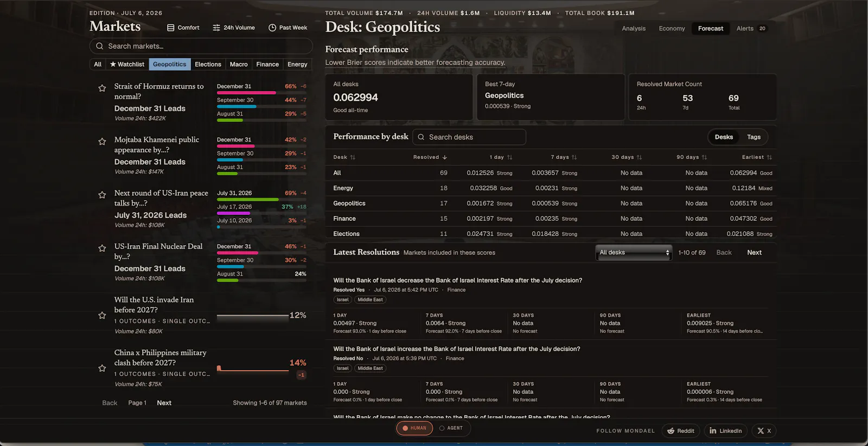
Task: Sort the table by 90 days score
Action: tap(692, 157)
